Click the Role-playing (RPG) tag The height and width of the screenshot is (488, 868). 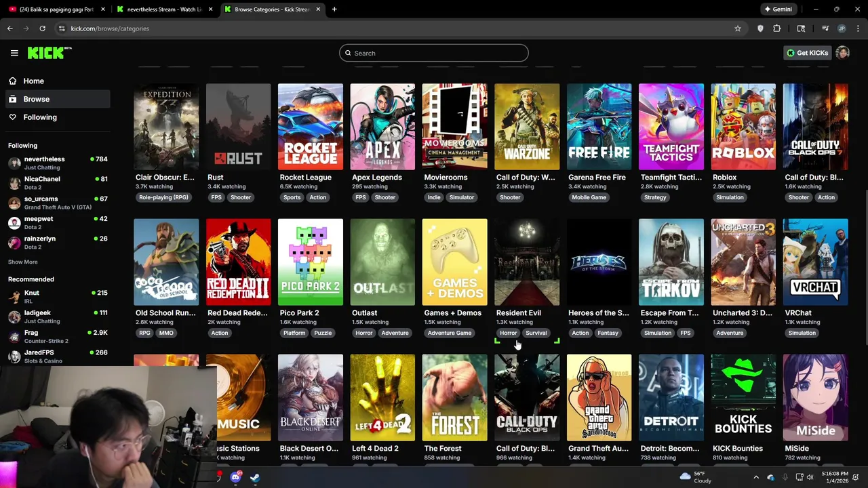163,197
